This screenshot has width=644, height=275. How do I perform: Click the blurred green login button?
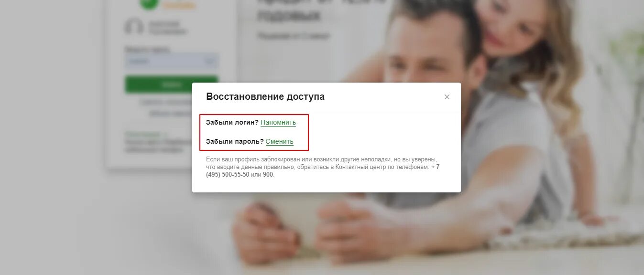[x=171, y=85]
